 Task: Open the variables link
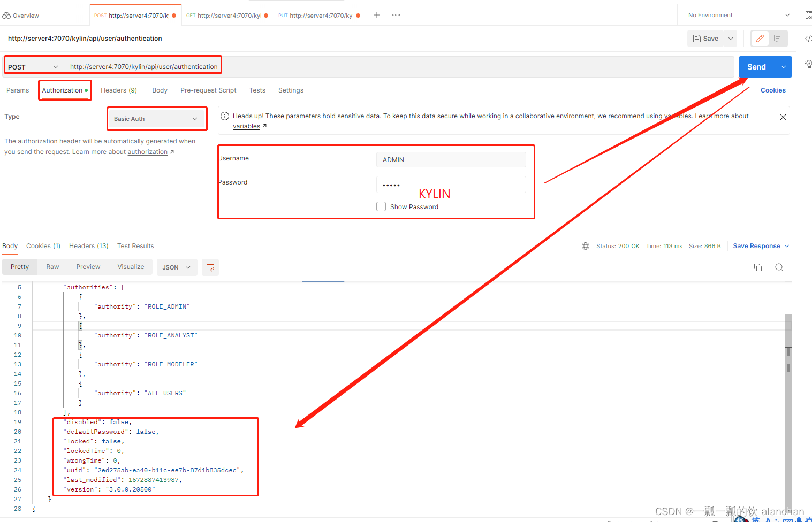[x=246, y=126]
